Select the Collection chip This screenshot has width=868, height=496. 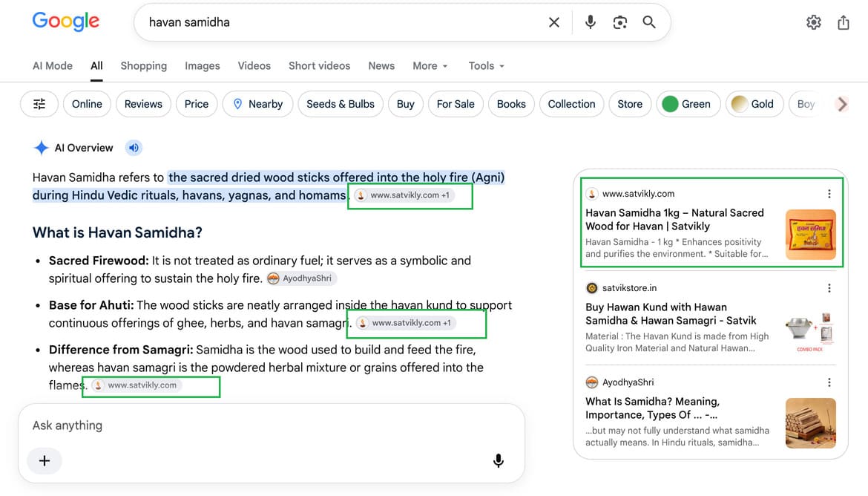pyautogui.click(x=571, y=104)
